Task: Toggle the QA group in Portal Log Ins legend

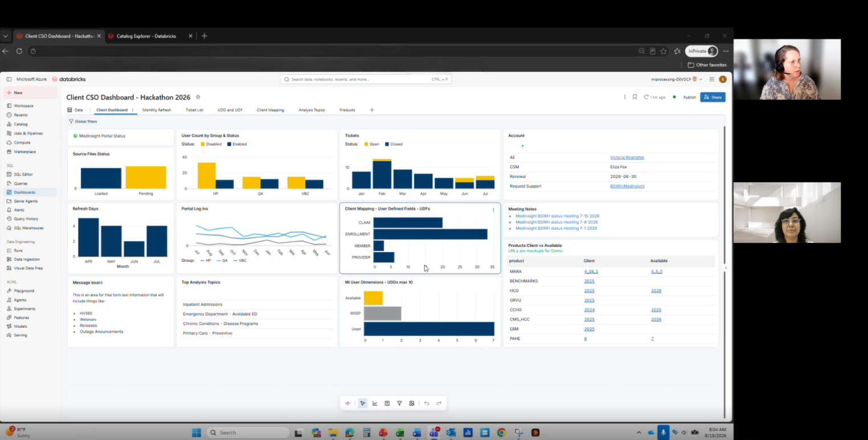Action: click(222, 260)
